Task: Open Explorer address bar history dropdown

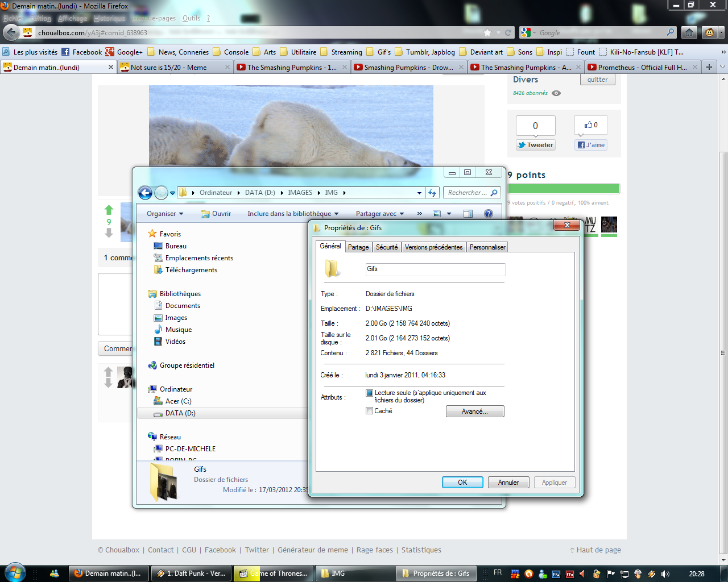Action: tap(419, 193)
